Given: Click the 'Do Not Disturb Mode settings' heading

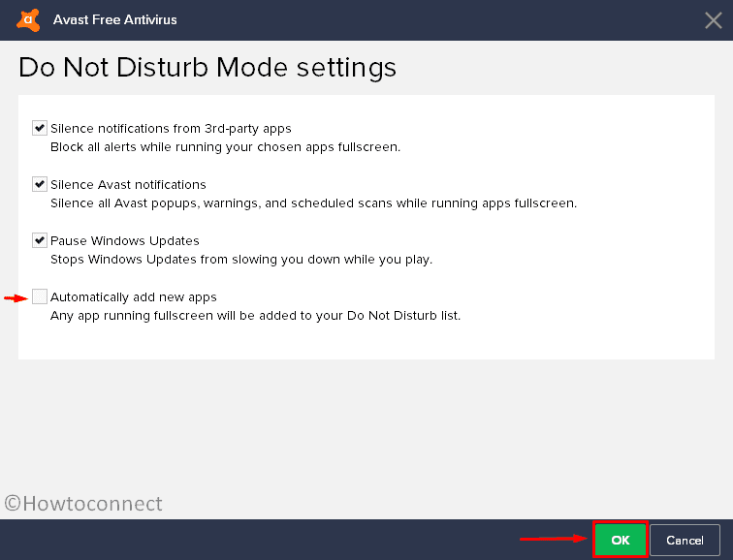Looking at the screenshot, I should tap(207, 67).
